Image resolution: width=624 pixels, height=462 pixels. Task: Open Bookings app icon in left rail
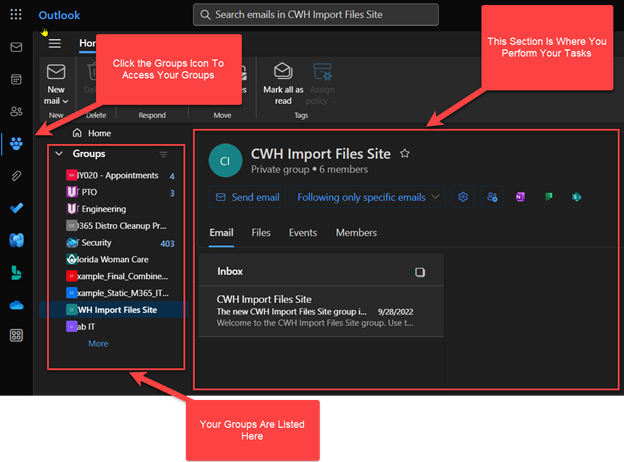(16, 273)
